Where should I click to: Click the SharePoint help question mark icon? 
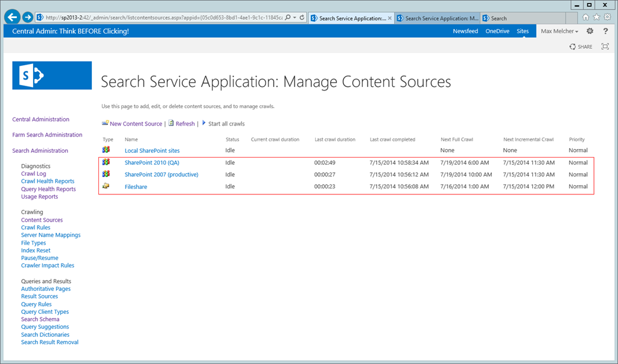click(605, 31)
